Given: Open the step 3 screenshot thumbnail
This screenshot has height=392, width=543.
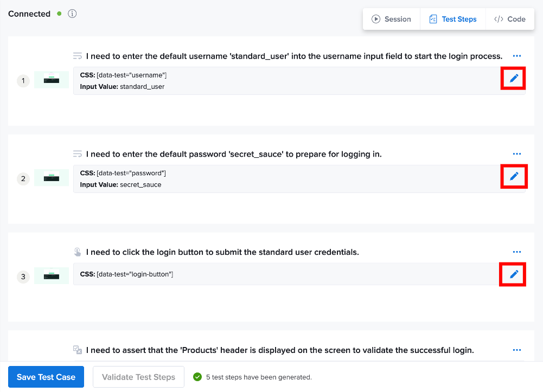Looking at the screenshot, I should click(x=51, y=276).
